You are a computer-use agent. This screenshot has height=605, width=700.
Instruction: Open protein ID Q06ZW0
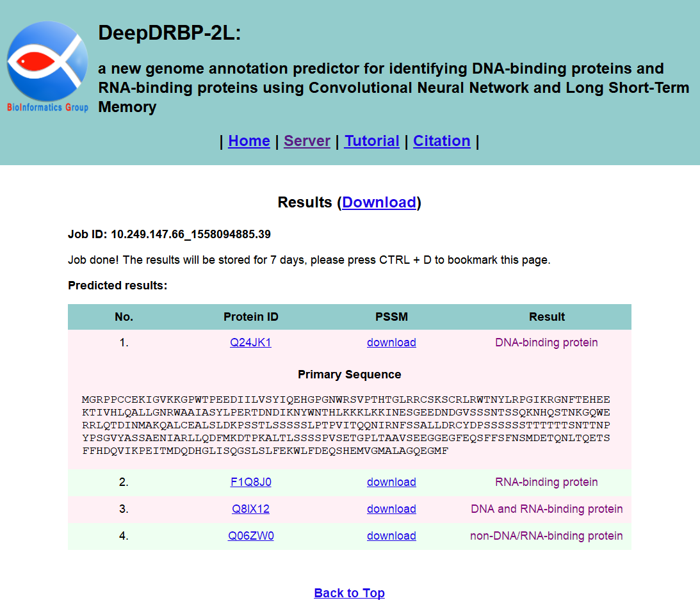pyautogui.click(x=250, y=536)
